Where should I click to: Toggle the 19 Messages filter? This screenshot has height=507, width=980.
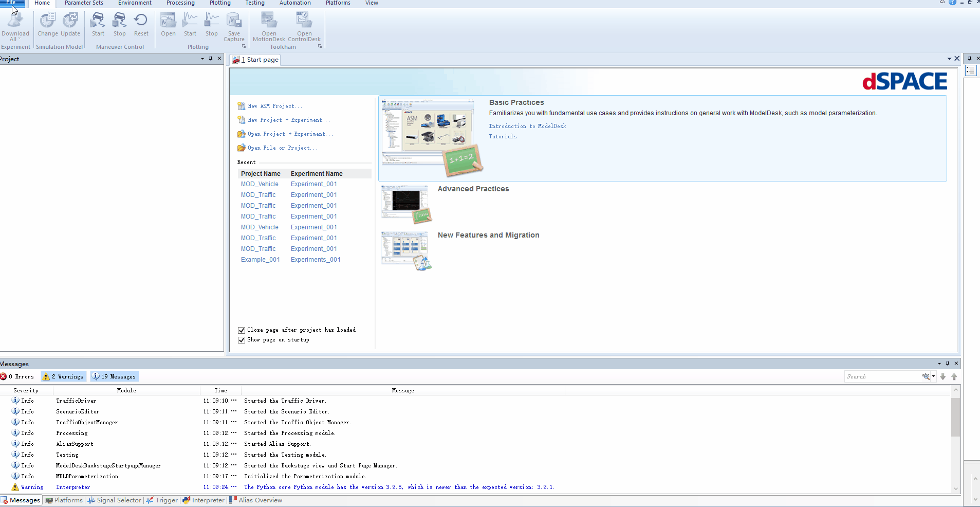coord(114,376)
